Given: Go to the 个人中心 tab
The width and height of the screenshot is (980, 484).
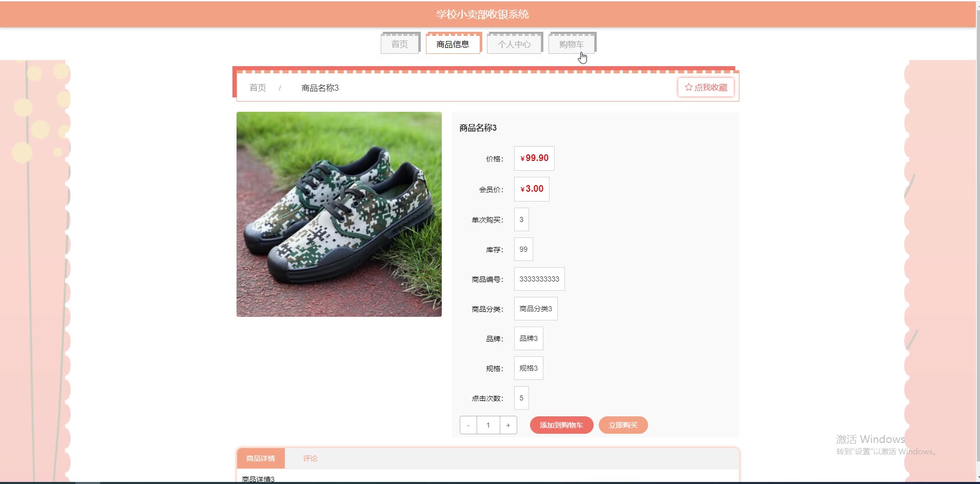Looking at the screenshot, I should coord(514,44).
